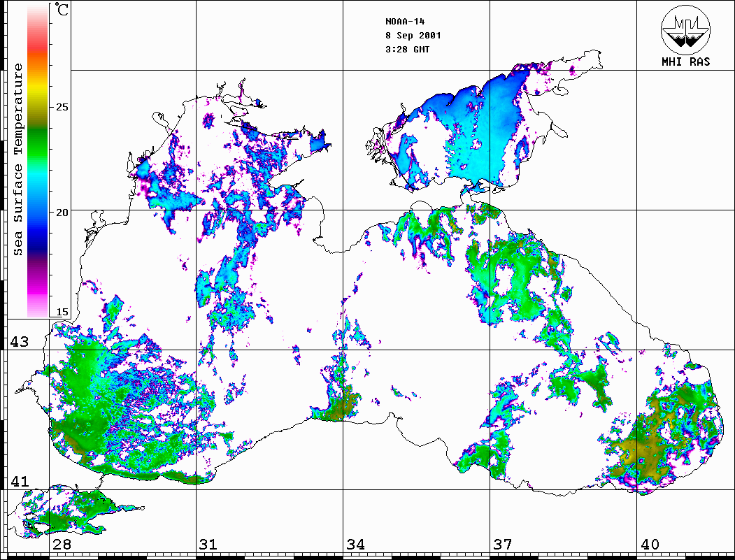Click the 'MHI RAS' caption text
735x560 pixels.
(685, 62)
